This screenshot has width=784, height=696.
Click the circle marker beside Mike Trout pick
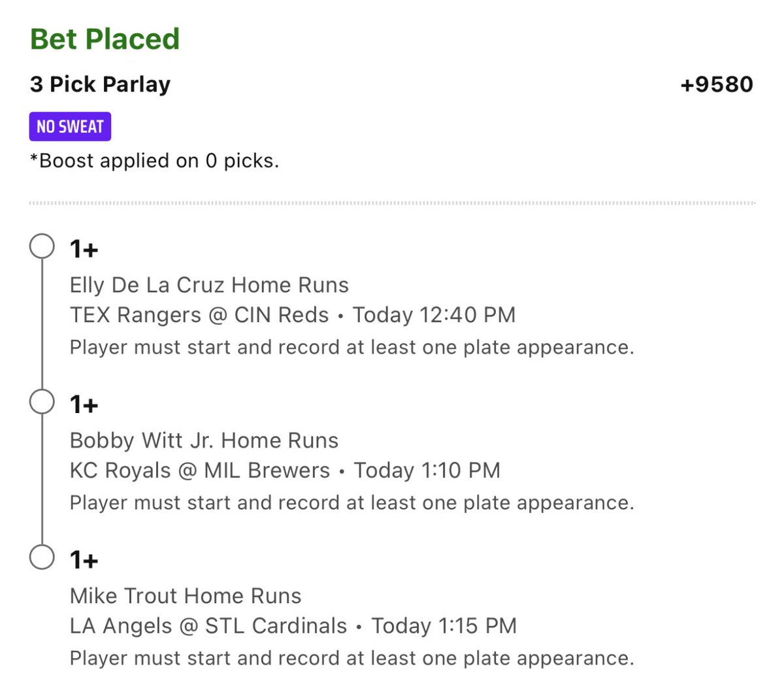(42, 557)
